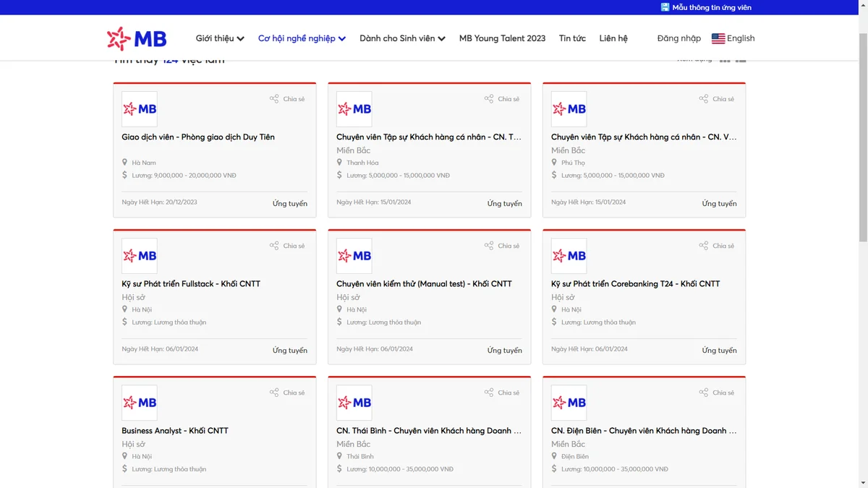Image resolution: width=868 pixels, height=488 pixels.
Task: Open the CN. Điện Biên - Chuyên viên Khách hàng title
Action: [644, 430]
